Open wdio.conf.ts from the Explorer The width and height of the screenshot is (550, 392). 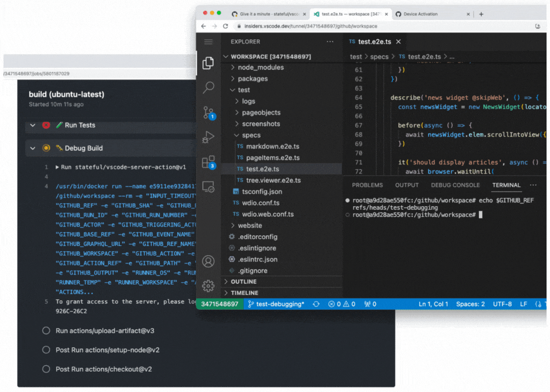click(x=260, y=203)
